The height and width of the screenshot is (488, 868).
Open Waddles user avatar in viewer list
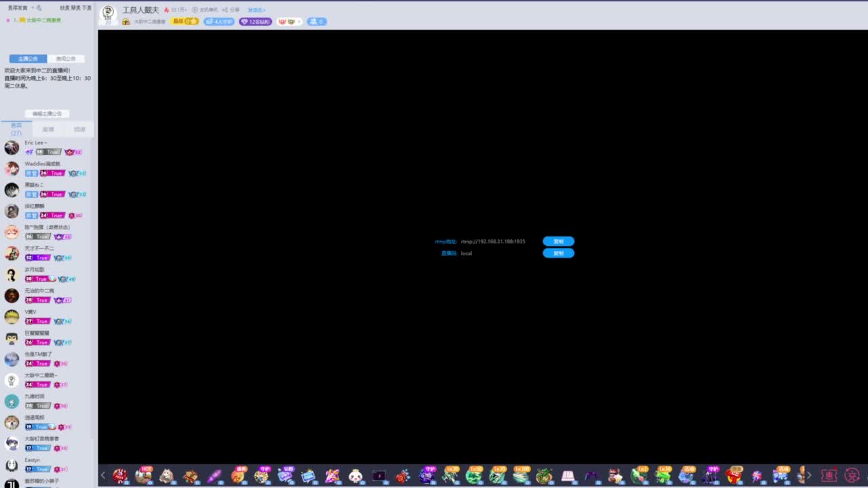(12, 169)
